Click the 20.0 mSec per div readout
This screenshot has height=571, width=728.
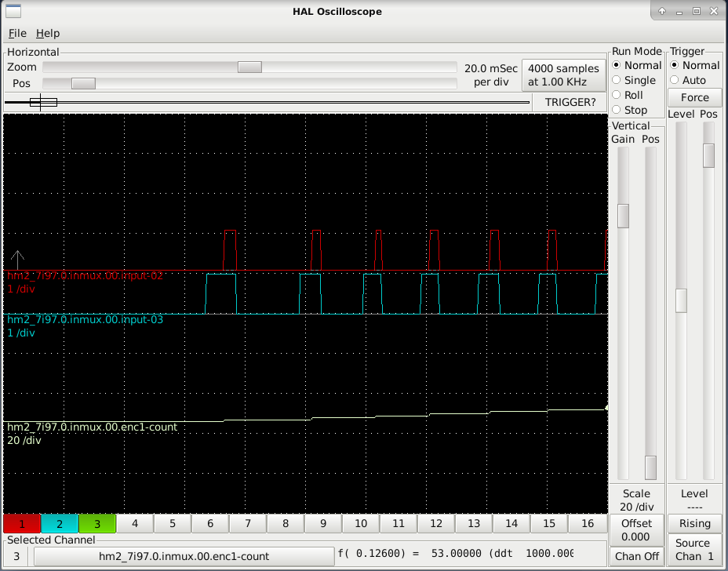tap(491, 75)
